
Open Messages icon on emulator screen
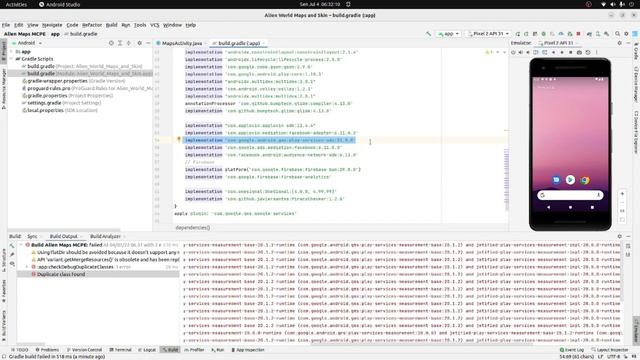pyautogui.click(x=556, y=180)
